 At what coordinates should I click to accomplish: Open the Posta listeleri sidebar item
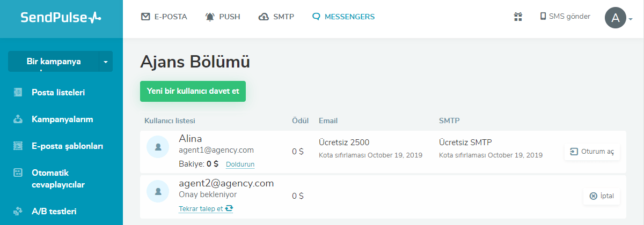pos(58,92)
